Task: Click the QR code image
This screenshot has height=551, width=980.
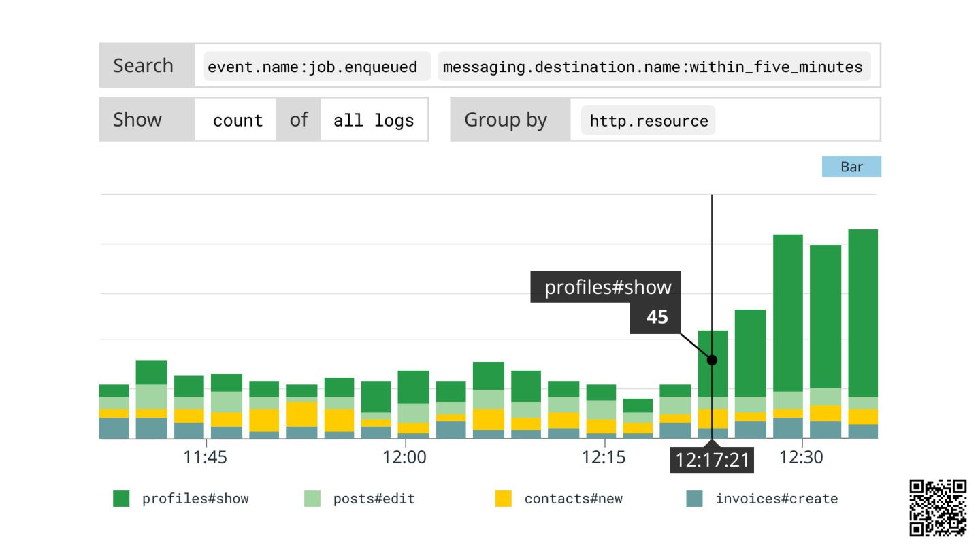Action: click(x=938, y=507)
